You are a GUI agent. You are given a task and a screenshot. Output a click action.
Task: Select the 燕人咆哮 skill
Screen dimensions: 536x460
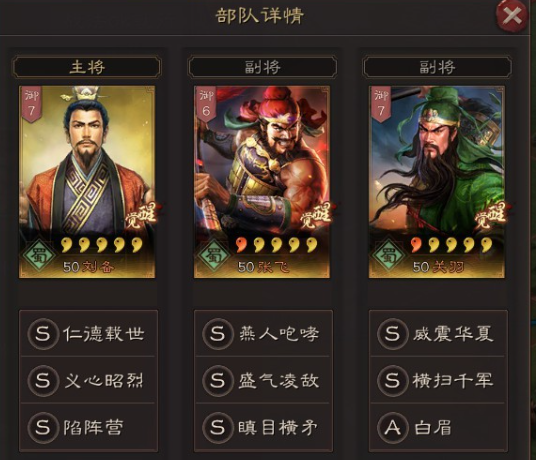[x=263, y=334]
